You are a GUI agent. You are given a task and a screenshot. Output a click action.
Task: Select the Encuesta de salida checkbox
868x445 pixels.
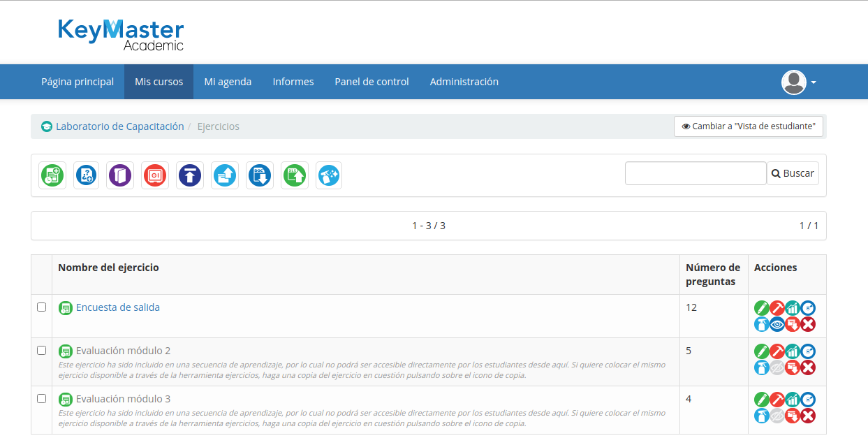[x=41, y=307]
